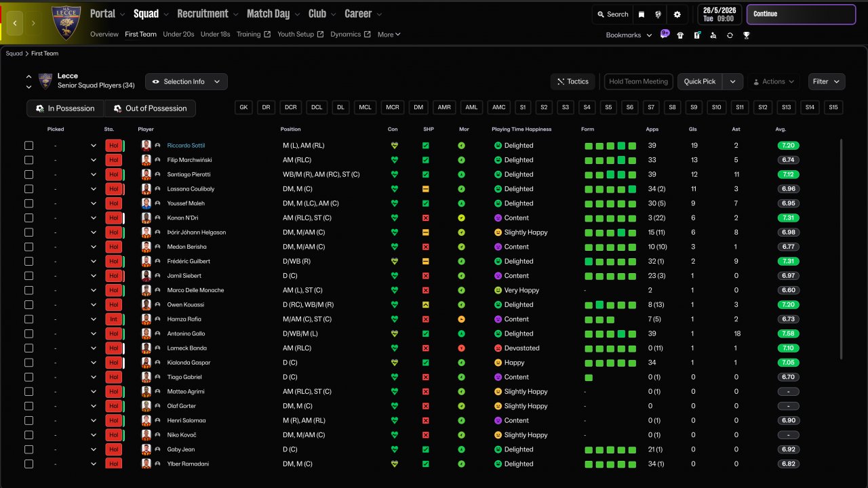Open the settings gear icon

point(677,14)
